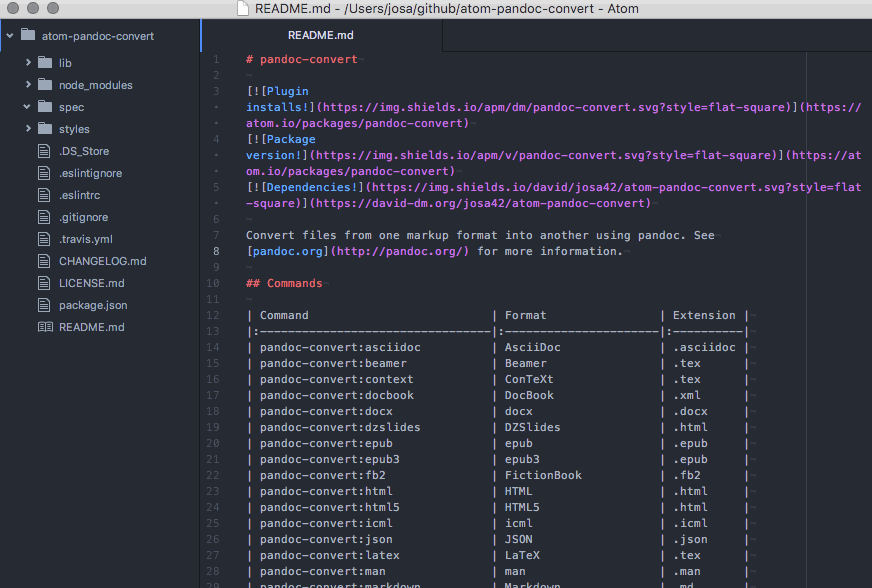Click the '.icml' extension cell
Viewport: 872px width, 588px height.
pyautogui.click(x=690, y=523)
